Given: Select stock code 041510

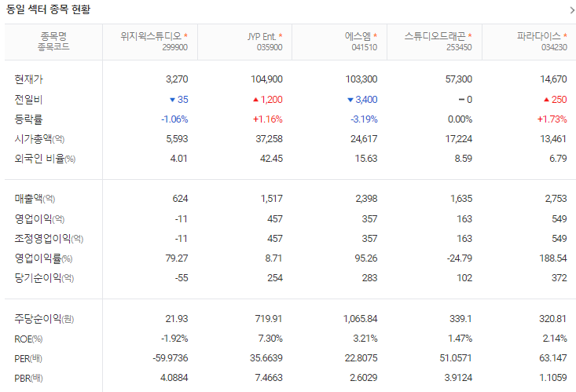Looking at the screenshot, I should [x=365, y=47].
